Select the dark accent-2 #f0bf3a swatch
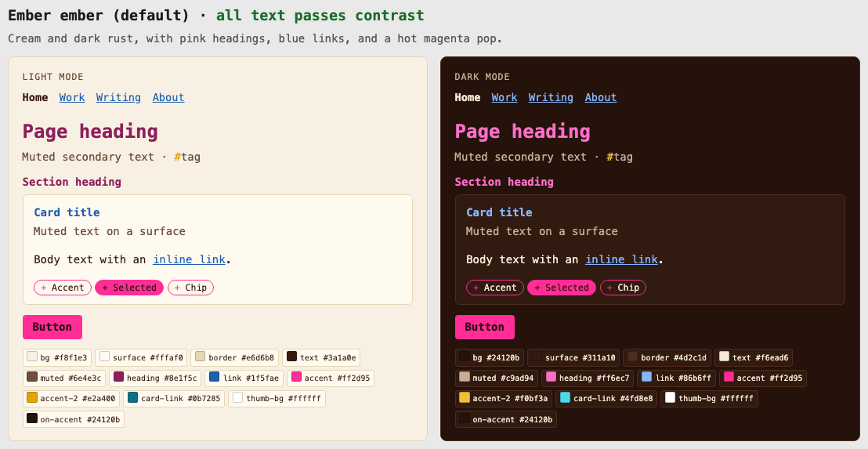The width and height of the screenshot is (868, 449). pos(504,399)
